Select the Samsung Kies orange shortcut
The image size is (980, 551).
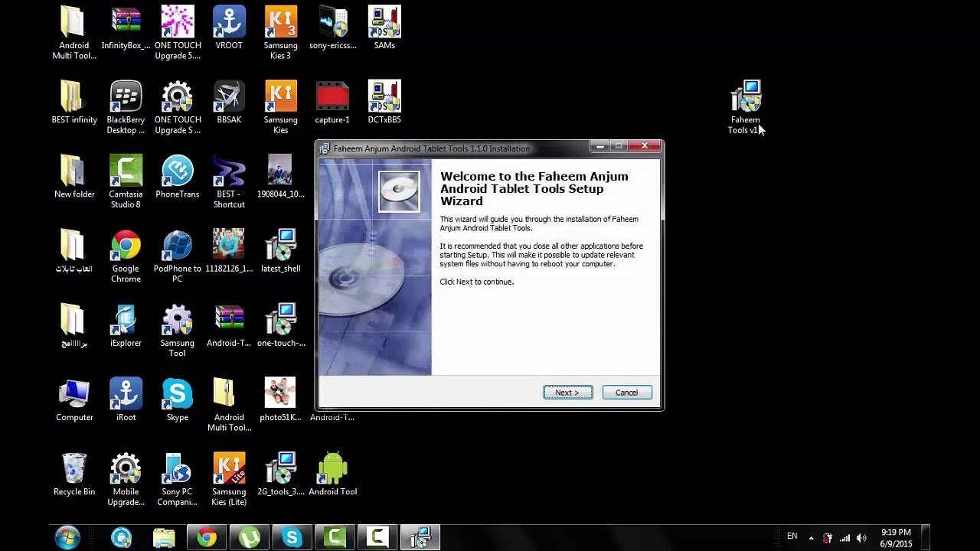pyautogui.click(x=280, y=107)
